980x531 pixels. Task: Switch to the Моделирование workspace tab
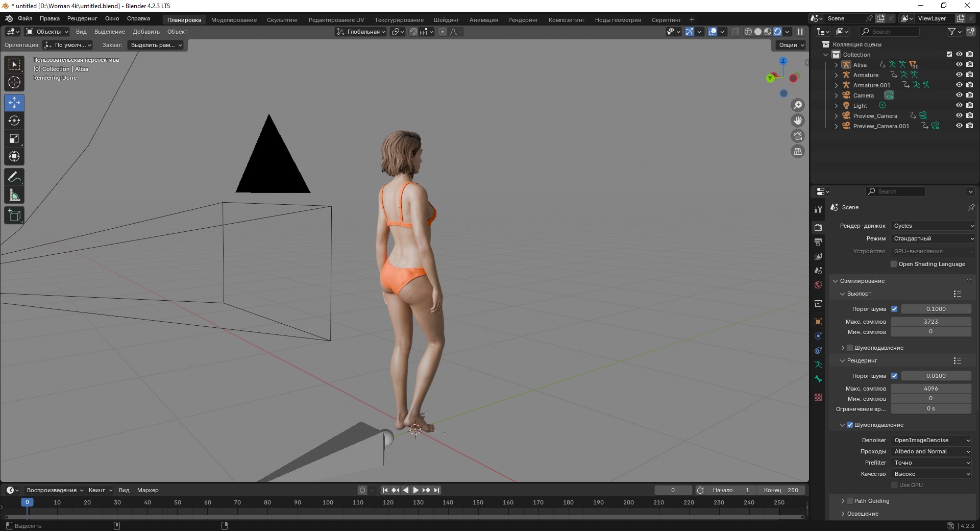(x=234, y=20)
